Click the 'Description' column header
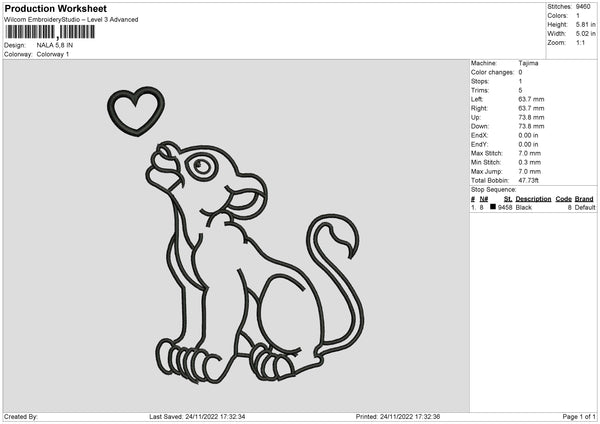The width and height of the screenshot is (600, 424). tap(533, 199)
